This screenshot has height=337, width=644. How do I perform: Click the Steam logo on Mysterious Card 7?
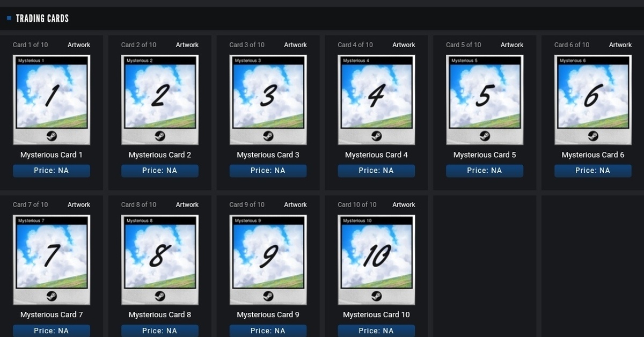[52, 296]
